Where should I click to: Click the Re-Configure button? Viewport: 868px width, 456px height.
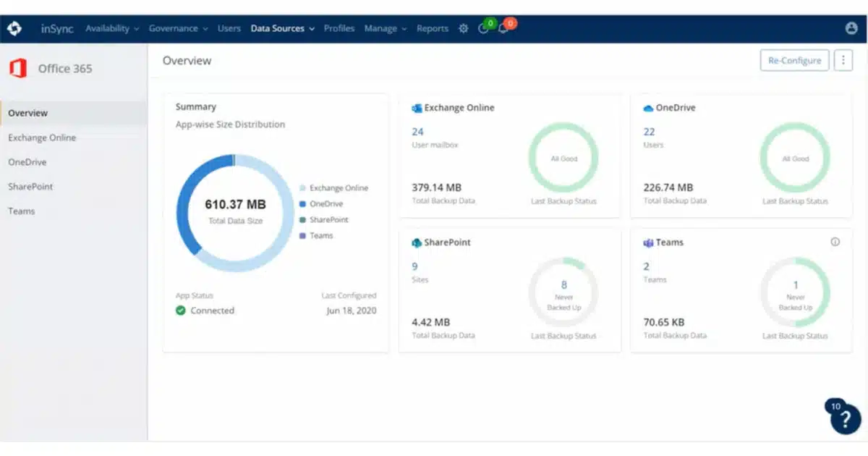coord(794,61)
